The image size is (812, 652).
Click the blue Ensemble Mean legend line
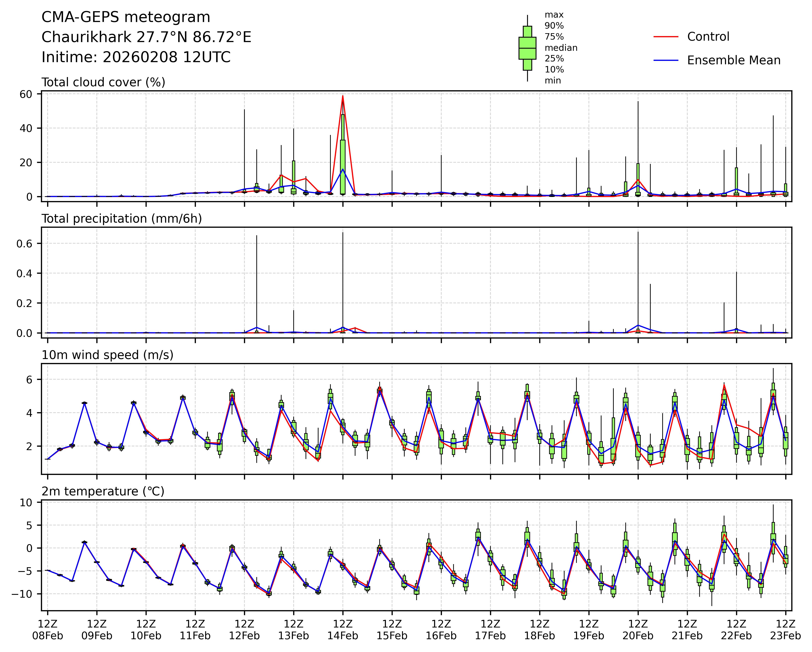tap(665, 60)
